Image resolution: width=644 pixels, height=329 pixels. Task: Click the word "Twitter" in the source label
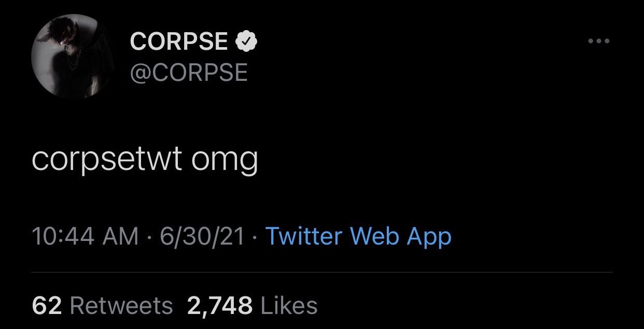pyautogui.click(x=303, y=236)
